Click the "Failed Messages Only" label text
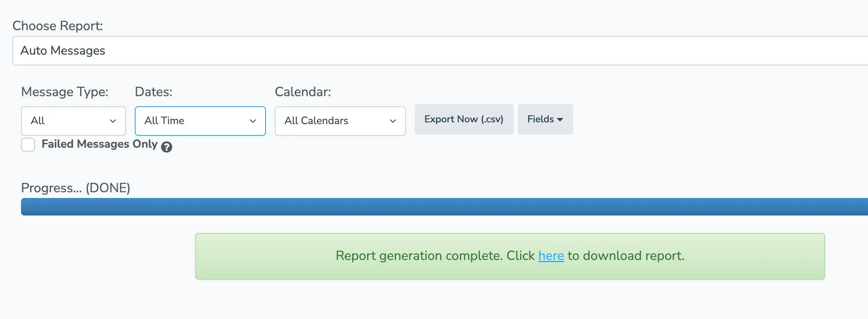The width and height of the screenshot is (868, 319). coord(99,144)
